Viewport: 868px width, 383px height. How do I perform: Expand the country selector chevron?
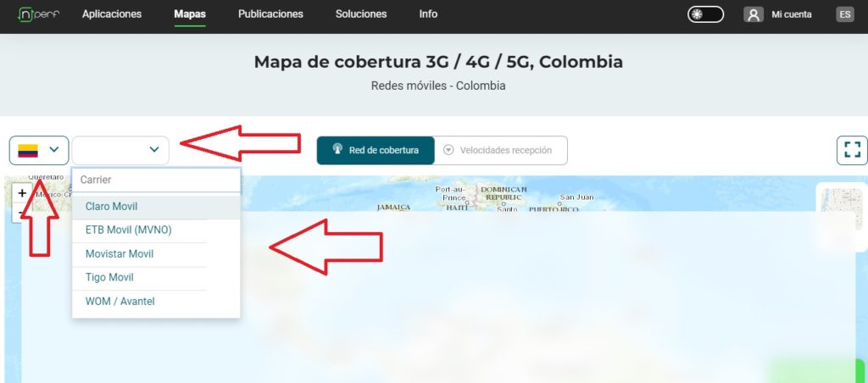point(54,149)
